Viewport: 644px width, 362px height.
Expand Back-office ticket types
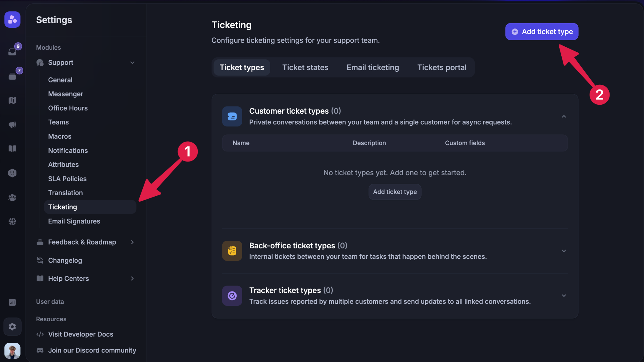tap(564, 251)
